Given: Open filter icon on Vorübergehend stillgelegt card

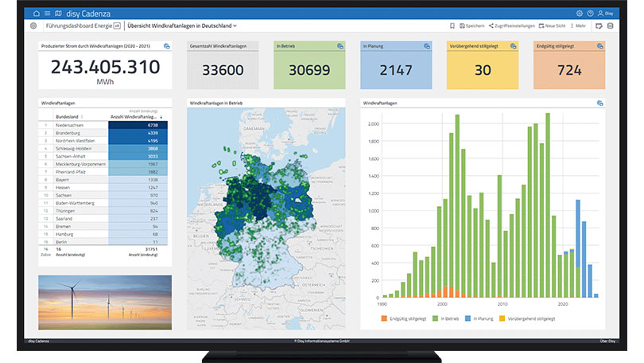Looking at the screenshot, I should click(x=514, y=46).
